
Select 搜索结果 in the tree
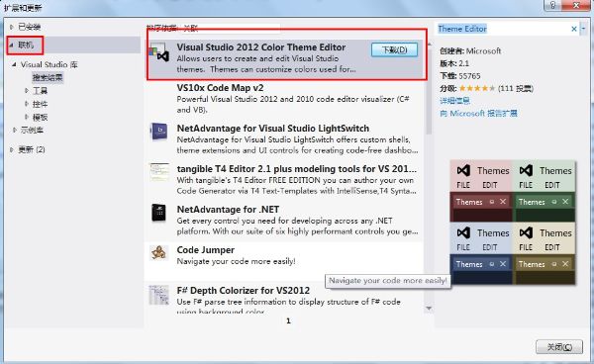[x=48, y=77]
